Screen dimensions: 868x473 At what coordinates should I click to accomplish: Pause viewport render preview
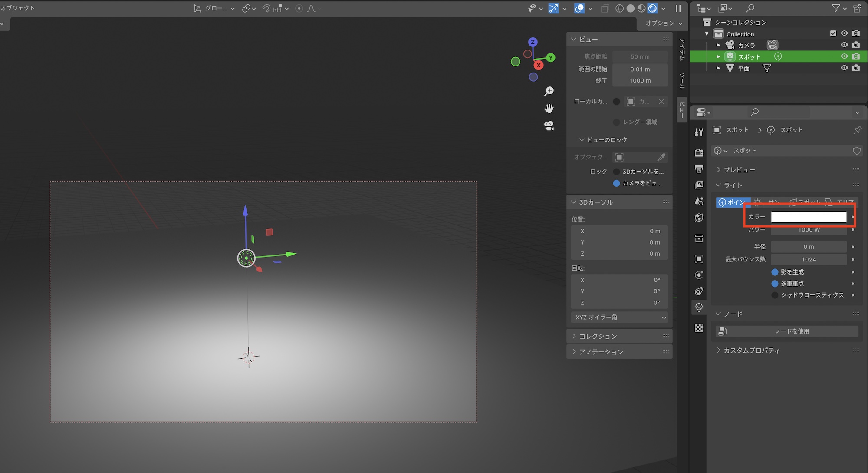tap(678, 8)
